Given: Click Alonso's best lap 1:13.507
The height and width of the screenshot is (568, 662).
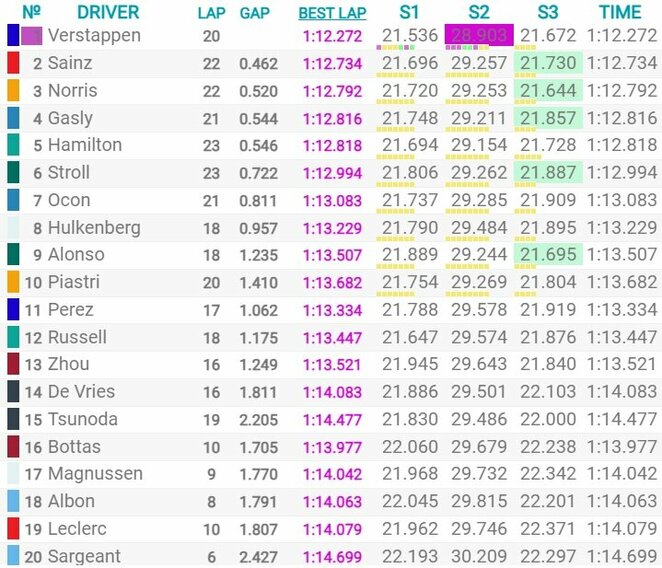Looking at the screenshot, I should pos(334,255).
